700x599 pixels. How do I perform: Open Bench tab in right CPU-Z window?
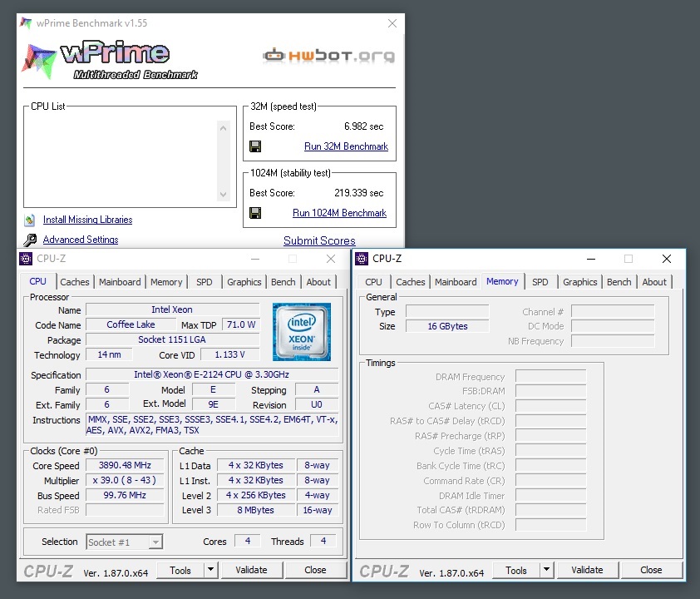tap(619, 282)
